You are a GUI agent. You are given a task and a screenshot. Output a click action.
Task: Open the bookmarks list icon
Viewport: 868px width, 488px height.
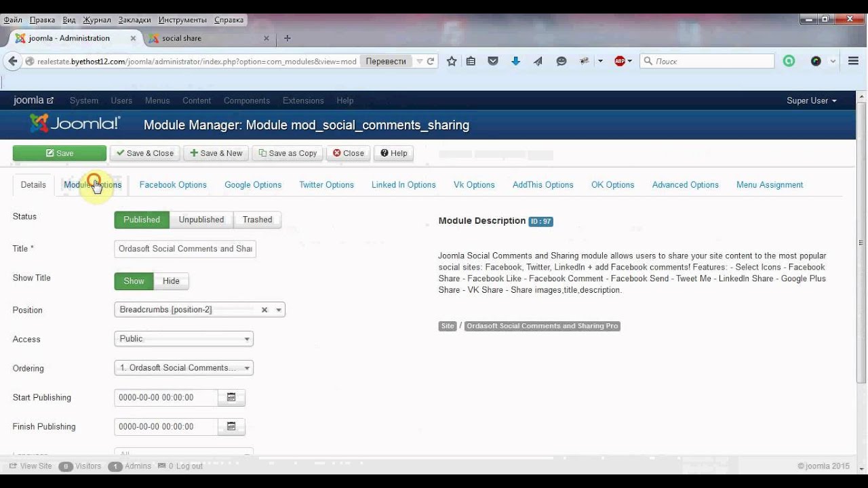pyautogui.click(x=471, y=61)
